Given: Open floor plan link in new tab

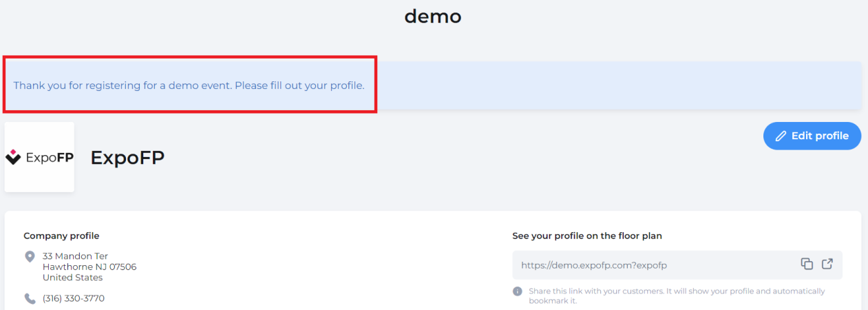Looking at the screenshot, I should [x=827, y=264].
